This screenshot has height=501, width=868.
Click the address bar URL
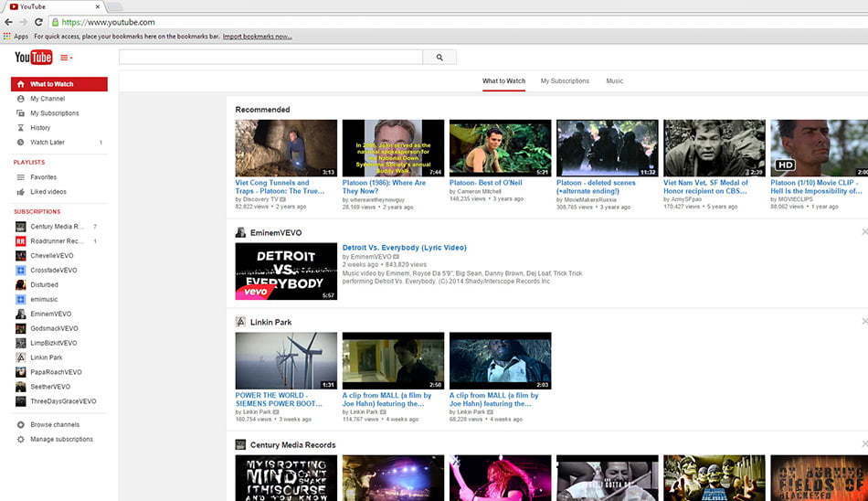108,22
